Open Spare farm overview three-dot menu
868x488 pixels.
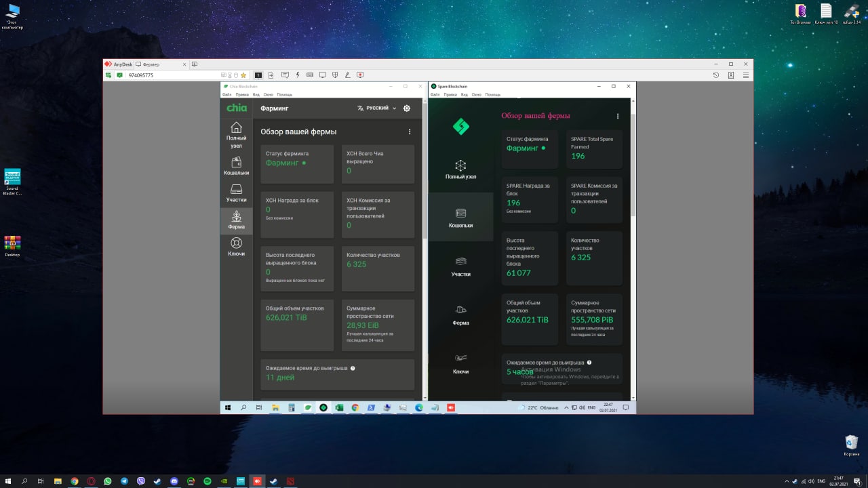pos(617,116)
